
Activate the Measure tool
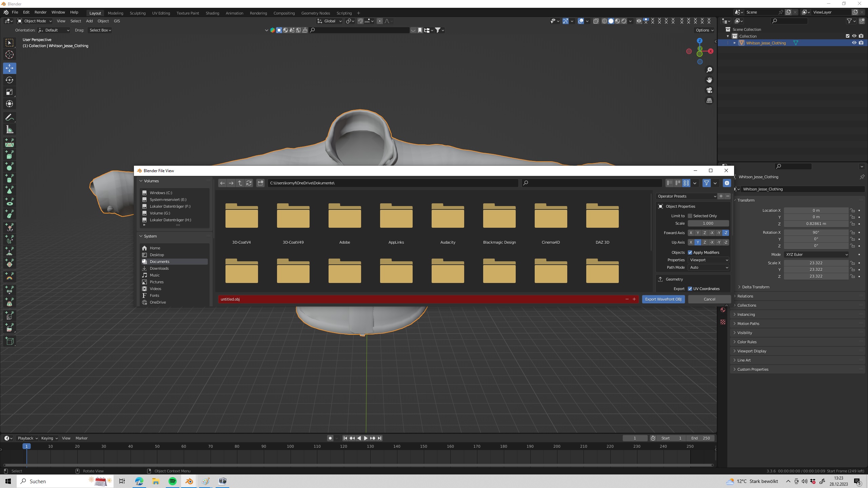(x=9, y=129)
